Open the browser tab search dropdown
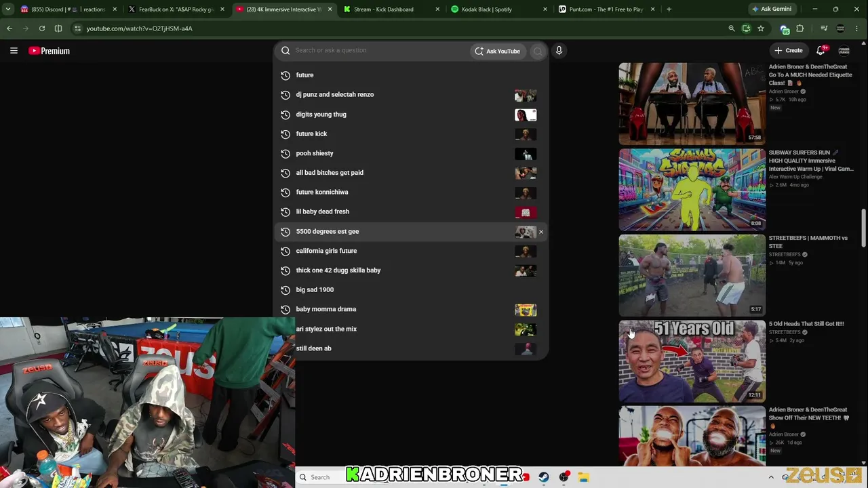 8,9
